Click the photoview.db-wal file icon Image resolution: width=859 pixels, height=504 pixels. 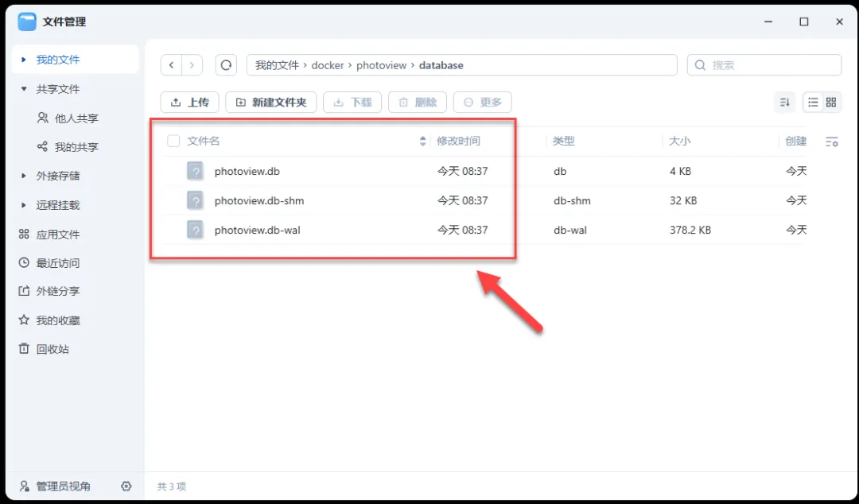coord(196,230)
